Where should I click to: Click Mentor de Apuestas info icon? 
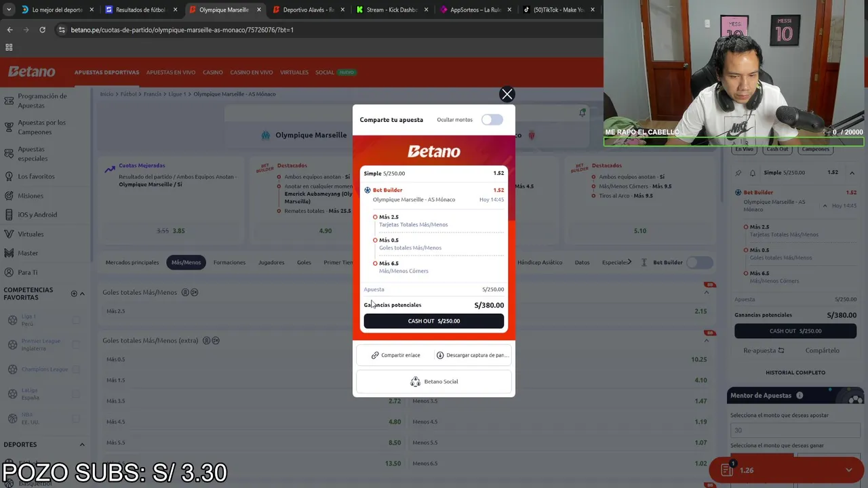click(800, 396)
